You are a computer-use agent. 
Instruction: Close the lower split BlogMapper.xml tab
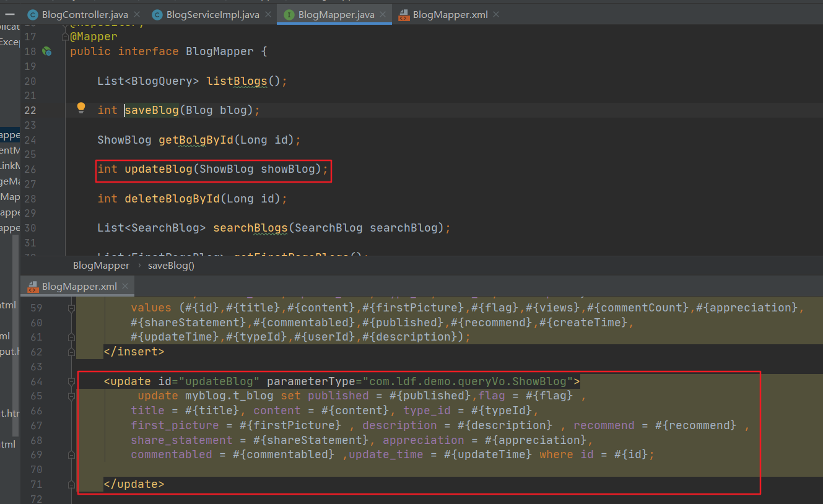pyautogui.click(x=125, y=287)
